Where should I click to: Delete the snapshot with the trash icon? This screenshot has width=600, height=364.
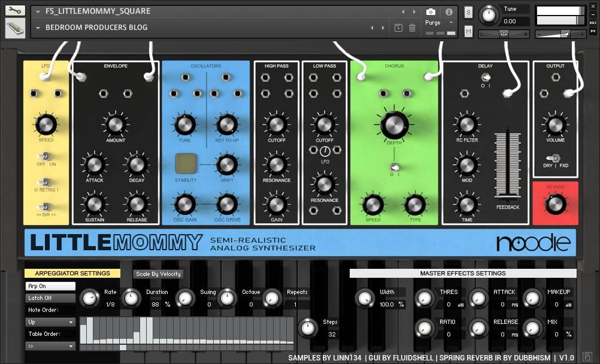[x=412, y=28]
